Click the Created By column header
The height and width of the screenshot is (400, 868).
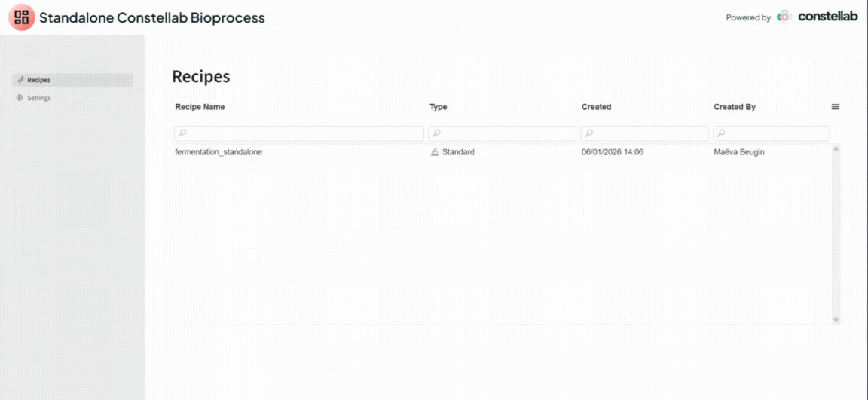coord(734,107)
